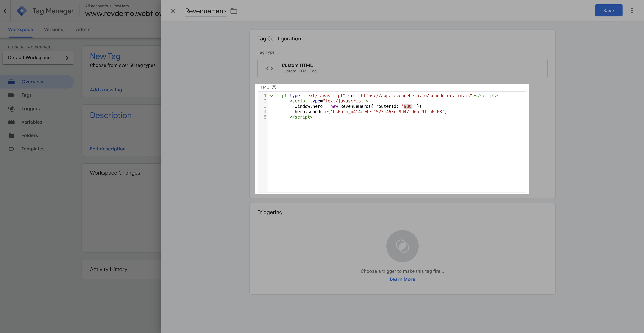The image size is (644, 333).
Task: Click the Custom HTML code brackets icon
Action: click(x=270, y=68)
